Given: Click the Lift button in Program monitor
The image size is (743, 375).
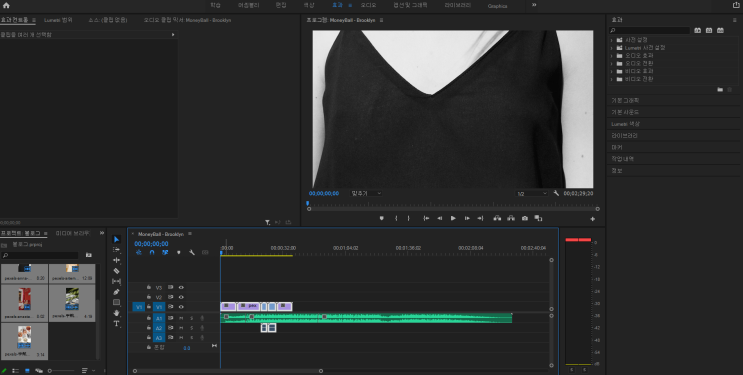Looking at the screenshot, I should tap(497, 219).
